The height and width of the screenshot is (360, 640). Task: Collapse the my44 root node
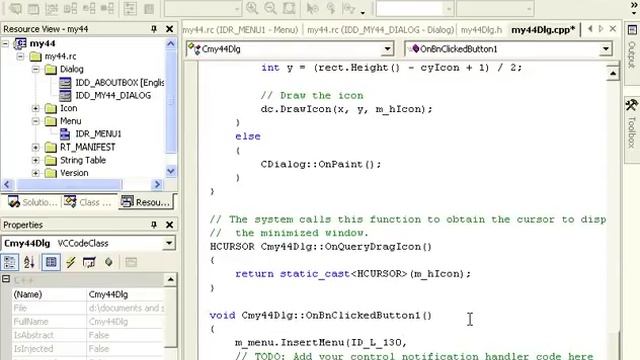[x=5, y=43]
